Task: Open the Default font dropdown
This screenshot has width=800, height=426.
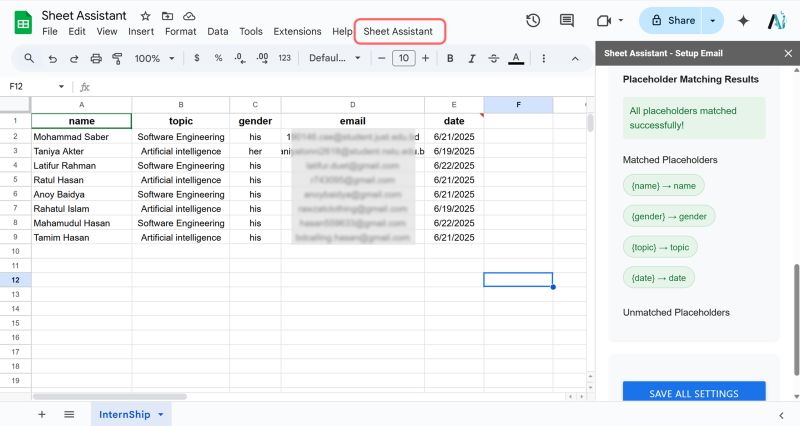Action: point(335,58)
